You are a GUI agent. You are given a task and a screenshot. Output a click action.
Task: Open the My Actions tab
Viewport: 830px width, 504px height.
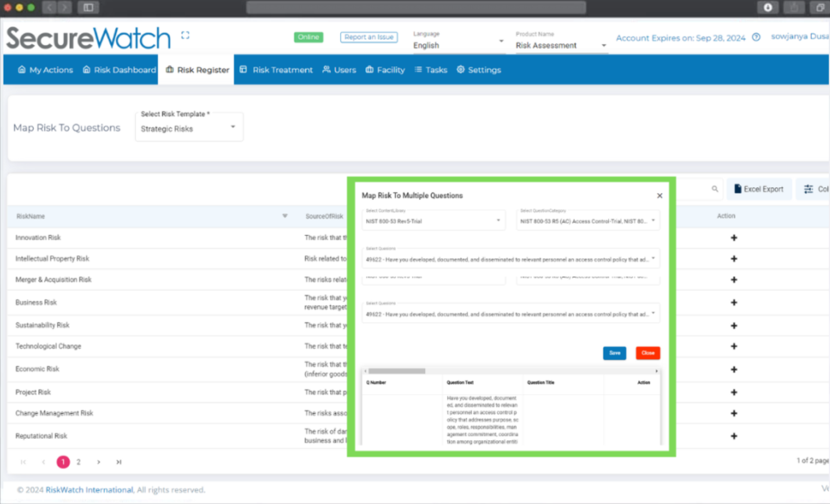[45, 70]
